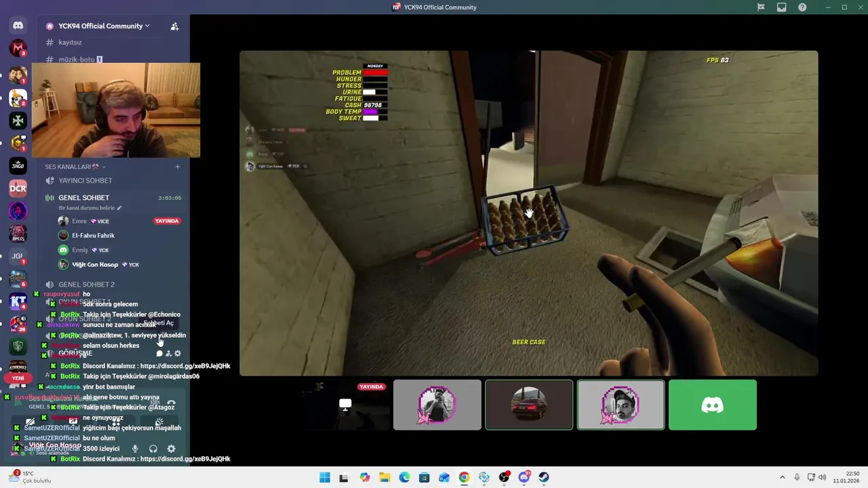This screenshot has height=488, width=868.
Task: Open File Explorer from the taskbar
Action: (384, 477)
